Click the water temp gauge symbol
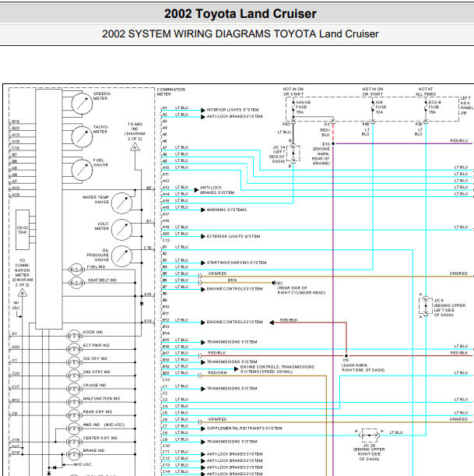The height and width of the screenshot is (476, 474). tap(121, 203)
